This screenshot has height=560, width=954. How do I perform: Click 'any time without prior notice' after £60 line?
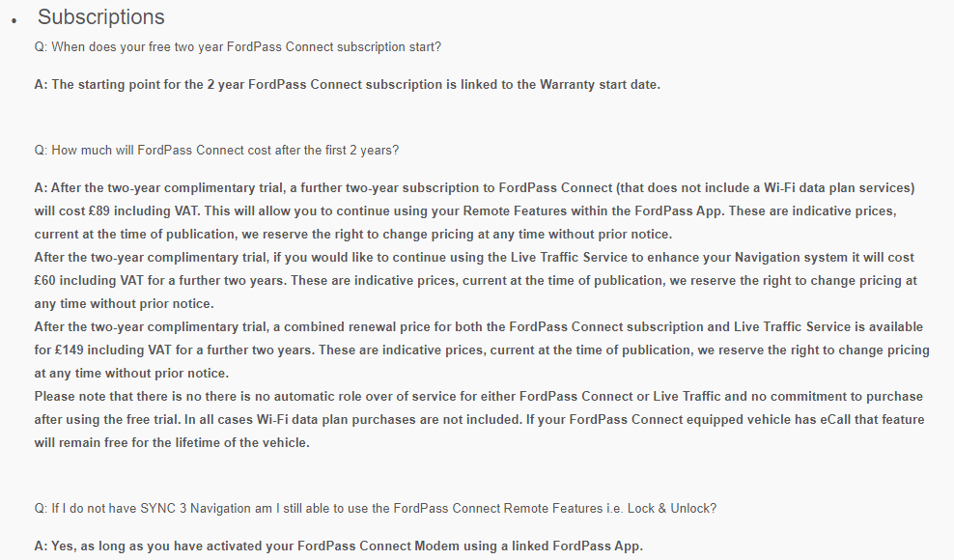point(125,304)
